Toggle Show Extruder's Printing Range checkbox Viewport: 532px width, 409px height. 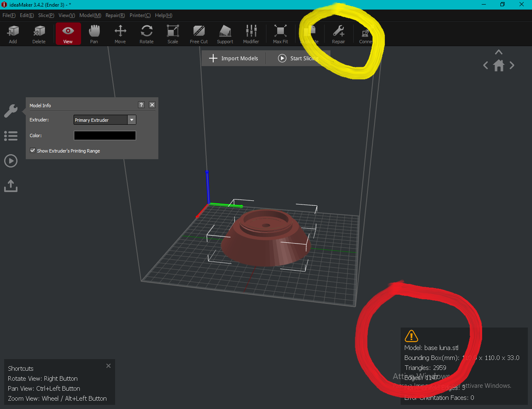[x=33, y=150]
